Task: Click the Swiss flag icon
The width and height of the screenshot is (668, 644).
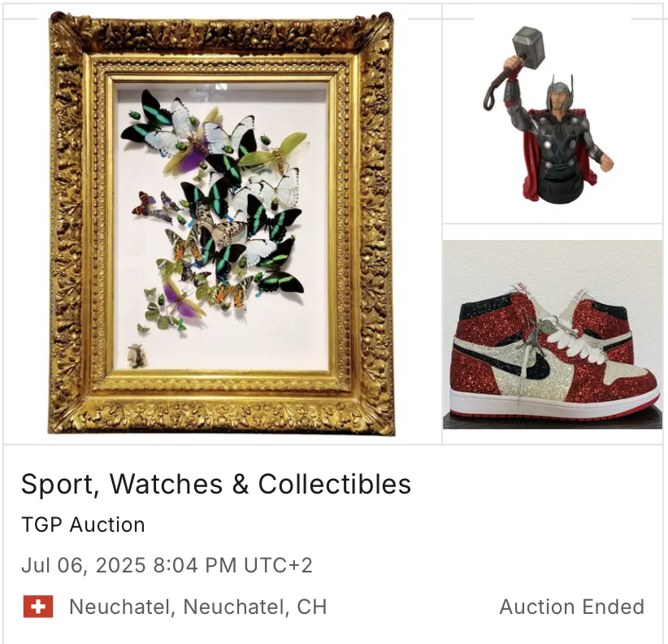Action: [x=38, y=606]
